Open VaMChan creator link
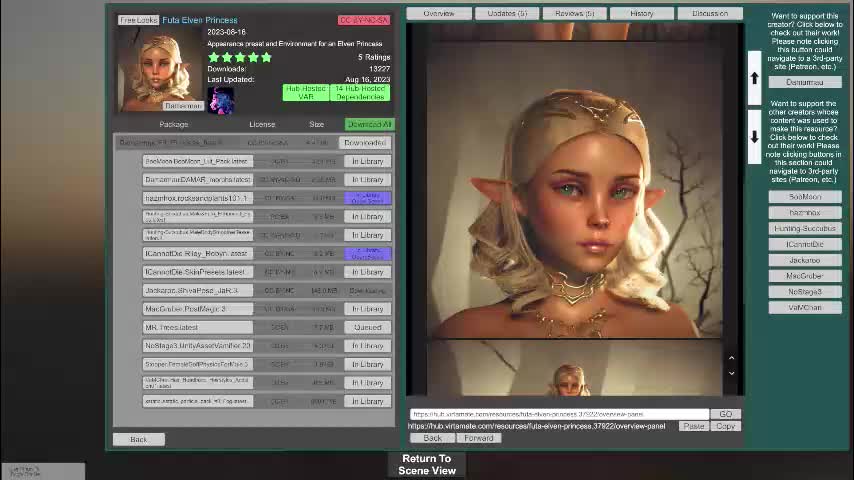This screenshot has width=854, height=480. click(x=805, y=308)
